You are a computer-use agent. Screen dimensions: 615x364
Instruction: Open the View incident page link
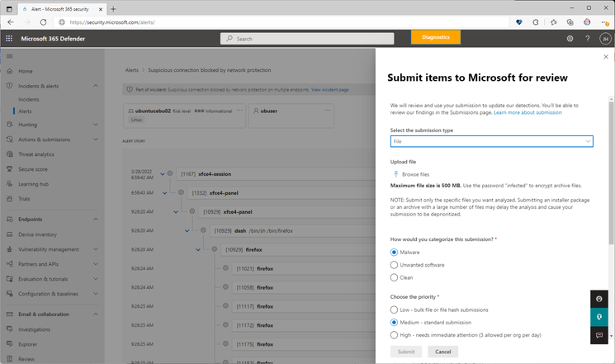click(330, 90)
